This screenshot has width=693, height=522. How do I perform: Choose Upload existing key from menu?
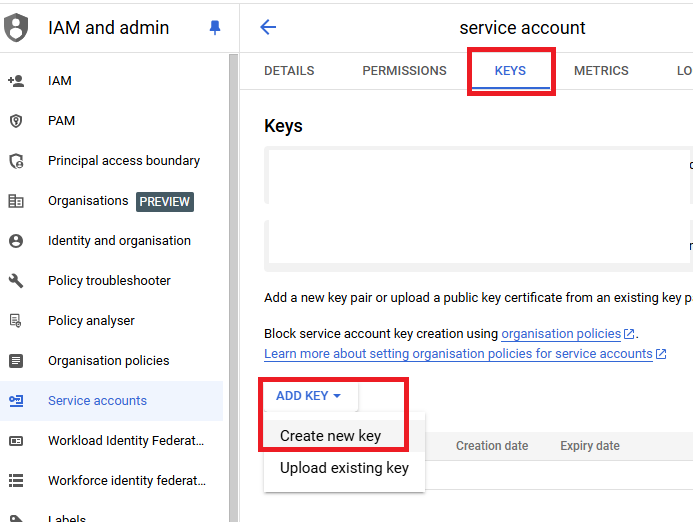344,468
